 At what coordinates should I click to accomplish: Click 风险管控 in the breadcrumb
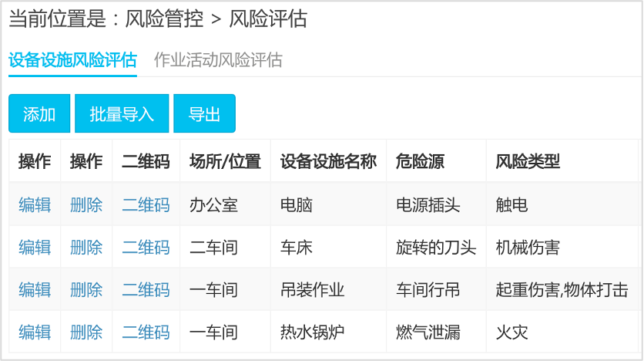(164, 19)
